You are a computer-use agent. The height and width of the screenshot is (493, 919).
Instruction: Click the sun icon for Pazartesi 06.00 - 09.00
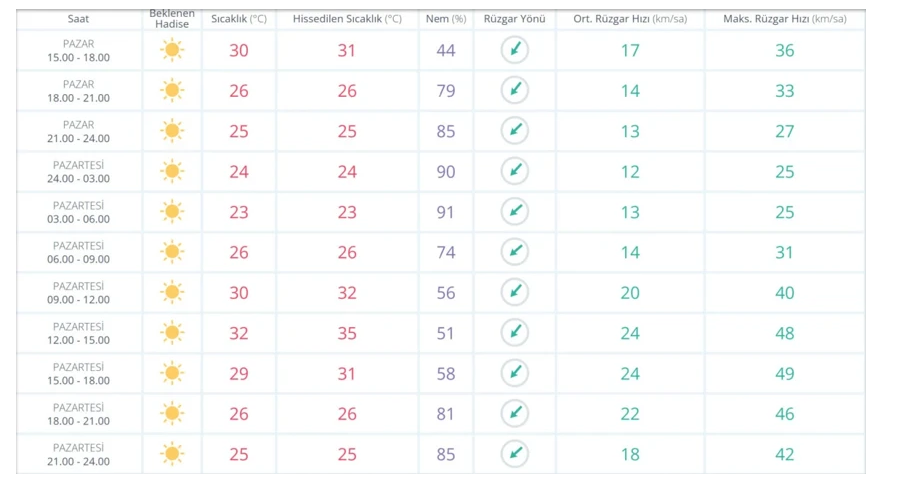pos(172,252)
